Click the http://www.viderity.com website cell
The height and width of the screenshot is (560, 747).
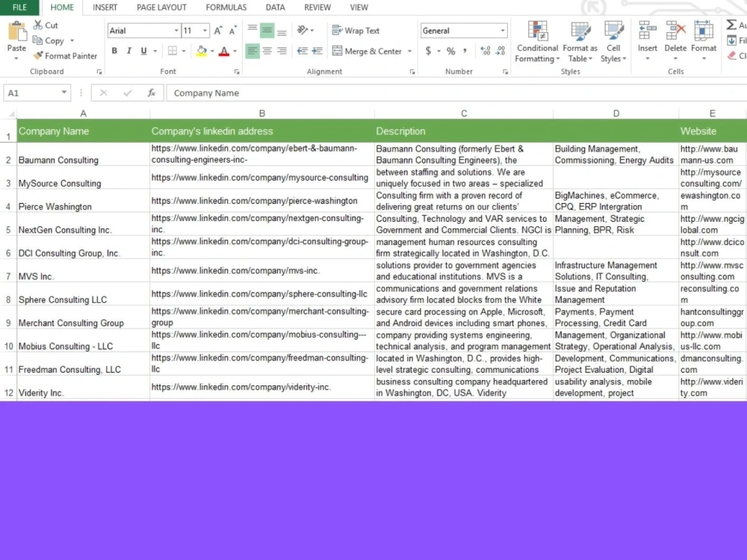713,387
